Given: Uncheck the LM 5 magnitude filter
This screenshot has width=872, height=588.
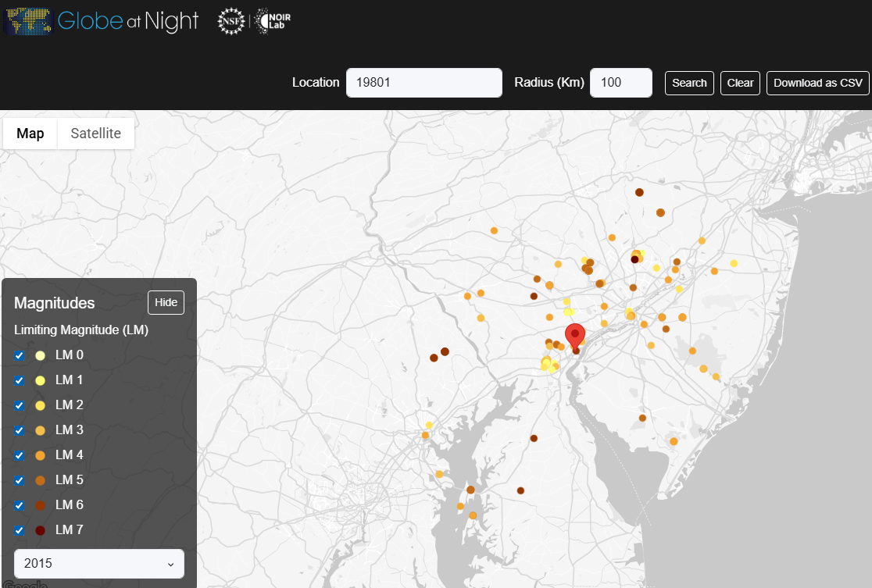Looking at the screenshot, I should pyautogui.click(x=20, y=481).
